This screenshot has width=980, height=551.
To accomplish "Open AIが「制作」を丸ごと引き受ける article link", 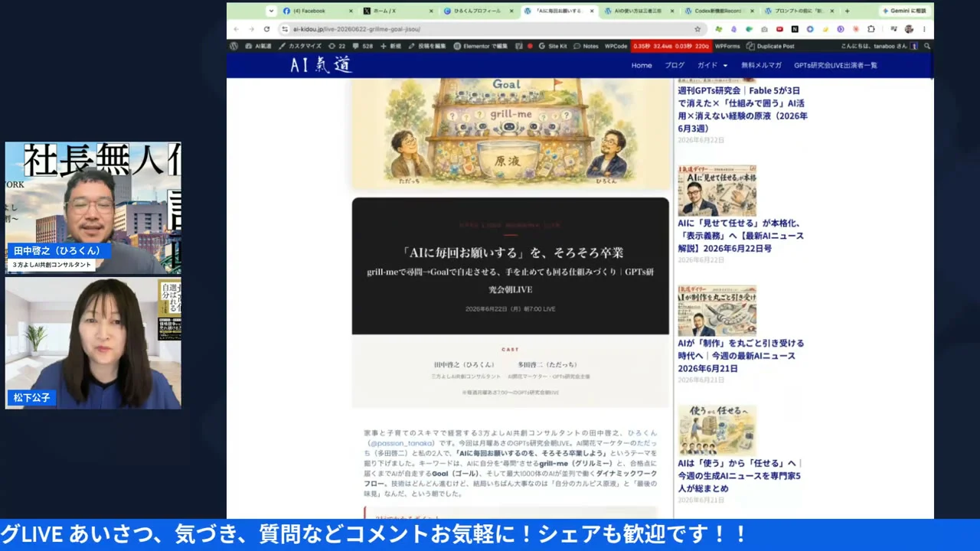I will [740, 356].
